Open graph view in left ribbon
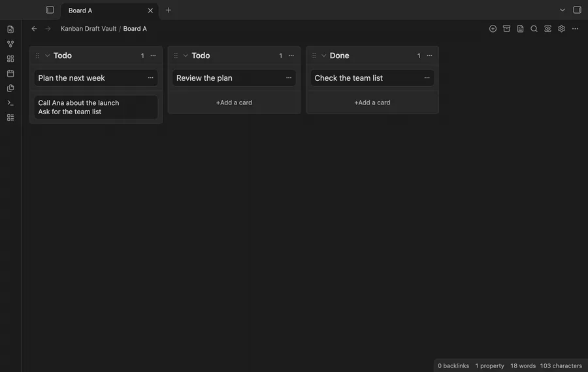The image size is (588, 372). pyautogui.click(x=10, y=44)
